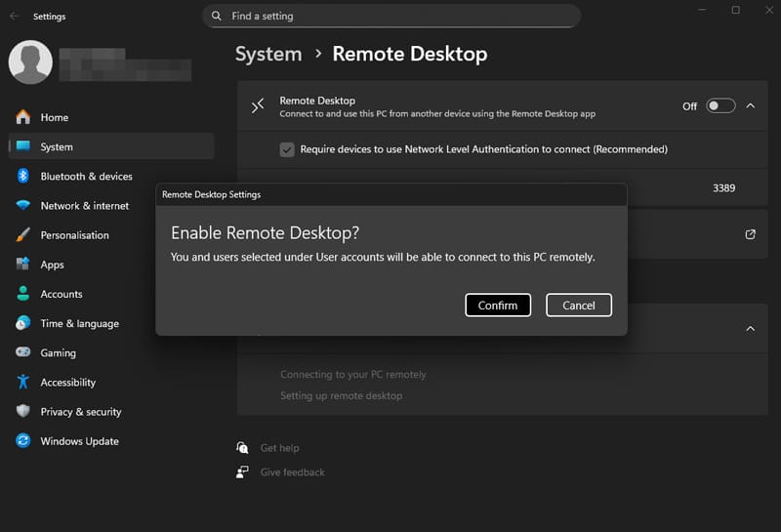Screen dimensions: 781x532
Task: Confirm enabling Remote Desktop
Action: point(498,306)
